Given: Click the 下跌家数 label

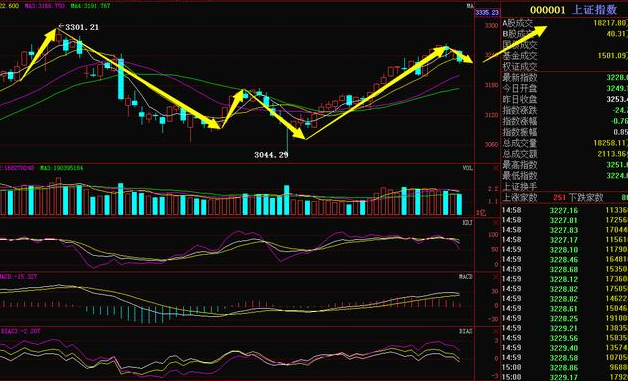Looking at the screenshot, I should 586,197.
